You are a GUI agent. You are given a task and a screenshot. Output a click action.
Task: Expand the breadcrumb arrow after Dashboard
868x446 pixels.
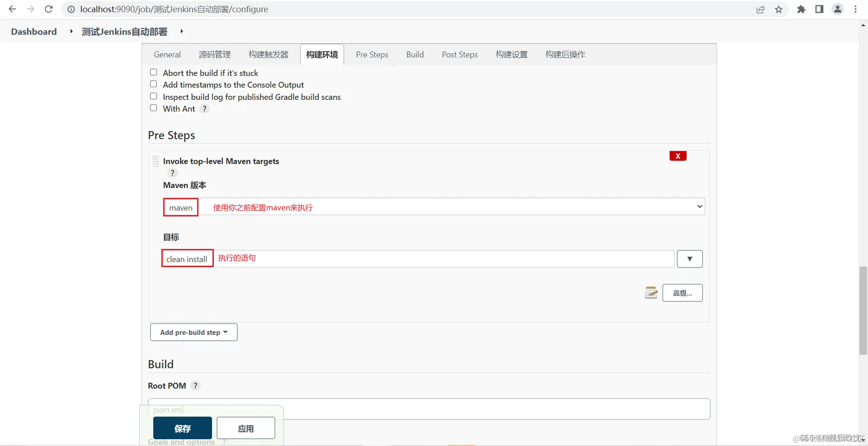71,31
